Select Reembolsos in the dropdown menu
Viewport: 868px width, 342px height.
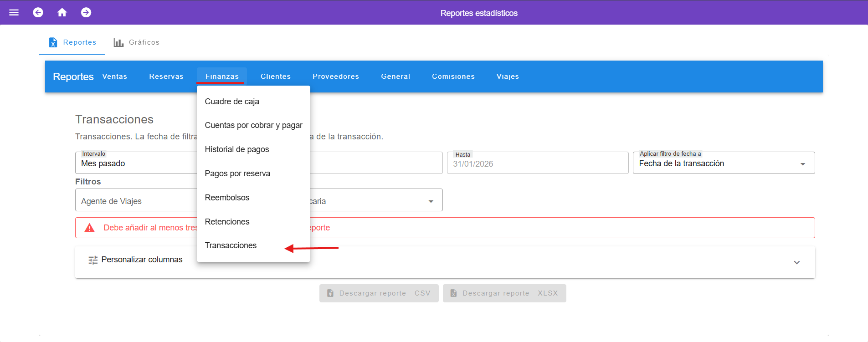point(227,198)
